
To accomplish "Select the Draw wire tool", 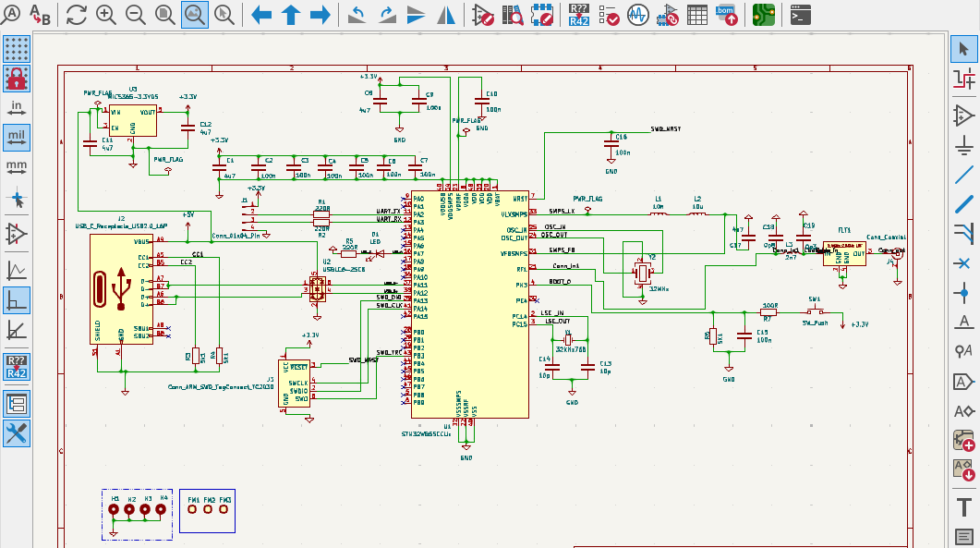I will [x=963, y=174].
